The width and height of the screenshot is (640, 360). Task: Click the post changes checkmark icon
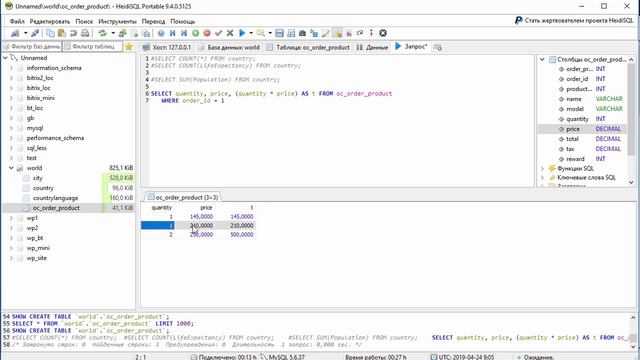tap(218, 33)
